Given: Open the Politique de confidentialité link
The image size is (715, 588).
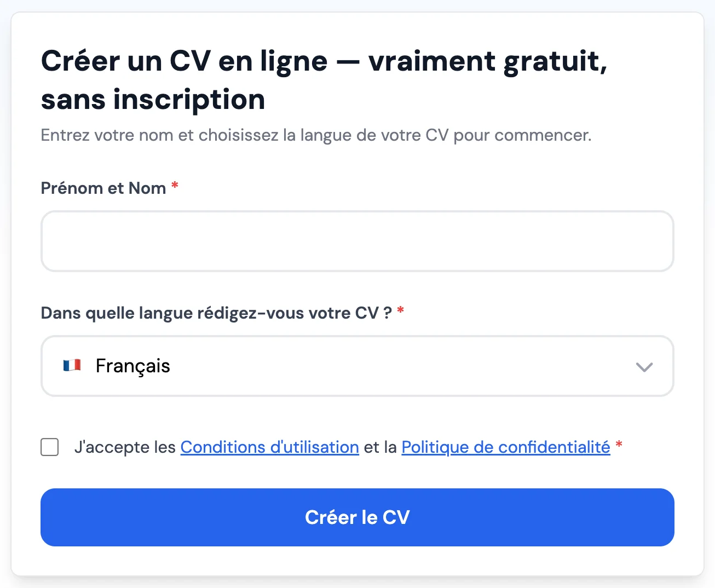Looking at the screenshot, I should point(505,447).
